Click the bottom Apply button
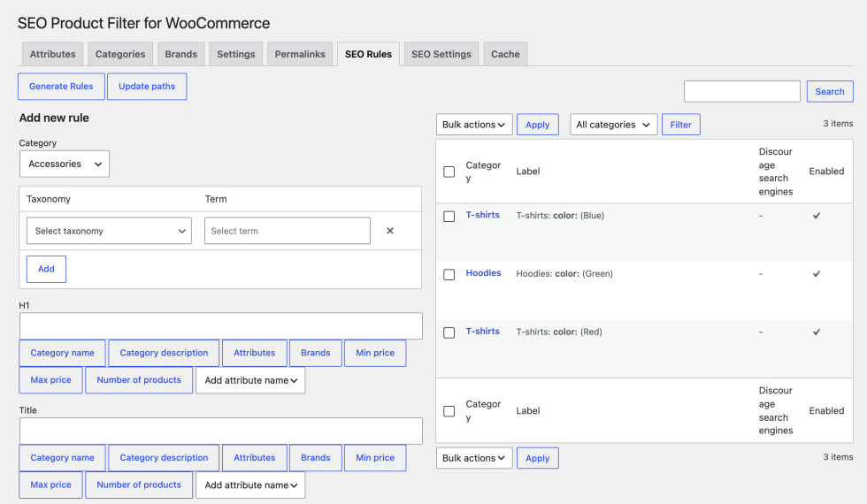The height and width of the screenshot is (504, 867). (x=538, y=458)
